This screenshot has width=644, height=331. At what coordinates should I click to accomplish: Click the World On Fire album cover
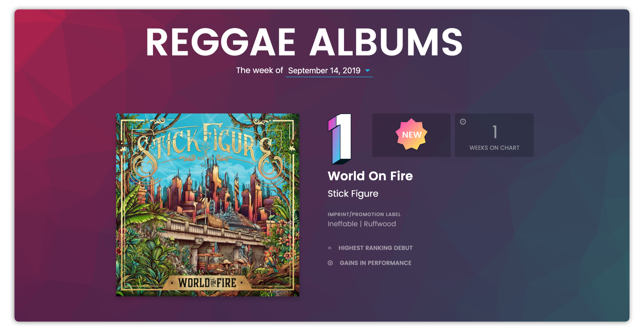click(x=207, y=205)
